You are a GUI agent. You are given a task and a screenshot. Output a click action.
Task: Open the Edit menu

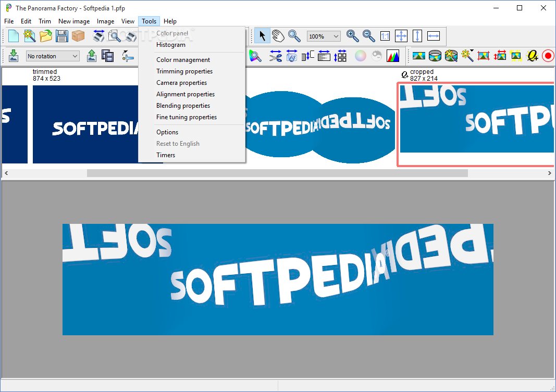click(x=26, y=21)
